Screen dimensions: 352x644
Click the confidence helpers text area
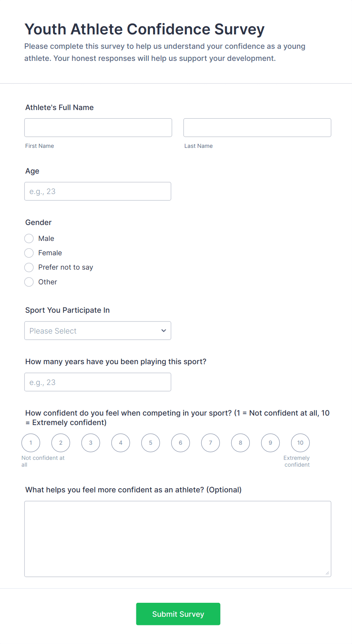[178, 539]
